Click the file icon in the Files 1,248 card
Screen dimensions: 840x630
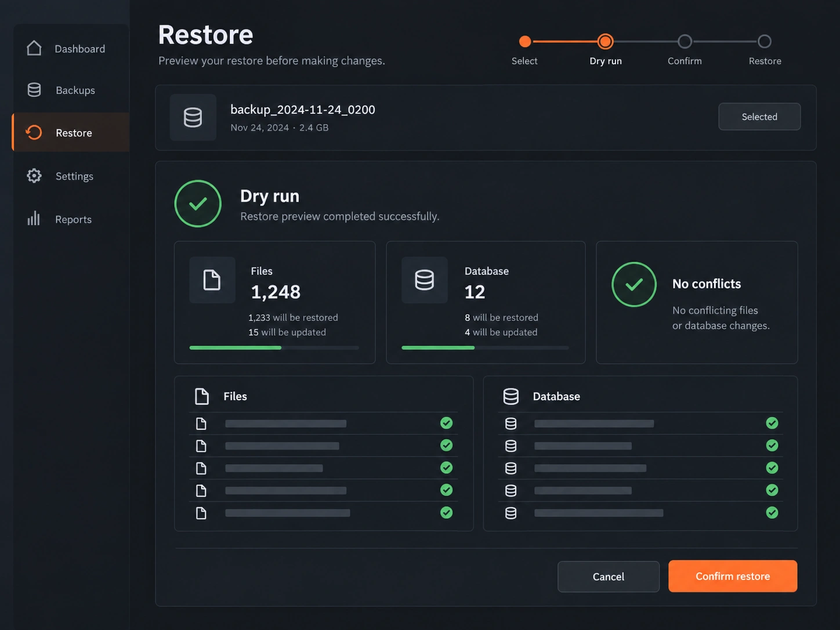(212, 280)
